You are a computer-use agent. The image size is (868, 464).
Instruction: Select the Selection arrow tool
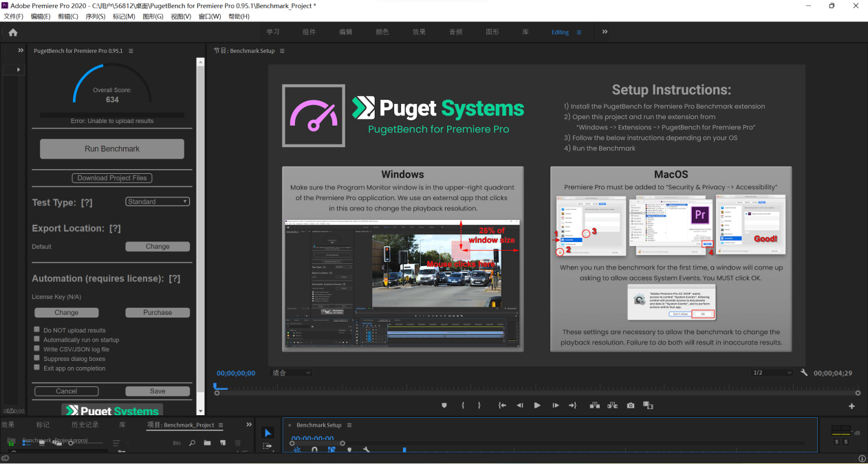[268, 433]
